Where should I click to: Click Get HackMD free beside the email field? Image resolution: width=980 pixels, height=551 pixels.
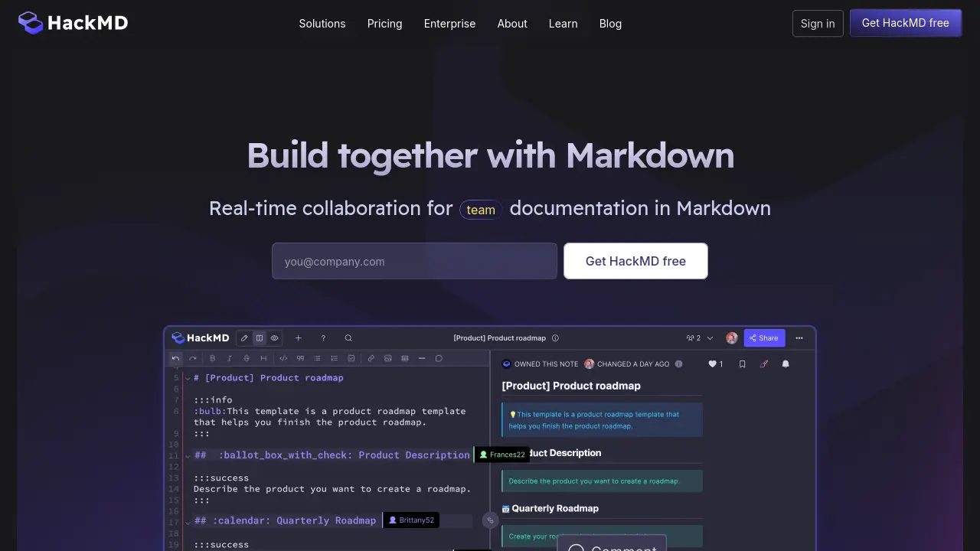coord(635,261)
